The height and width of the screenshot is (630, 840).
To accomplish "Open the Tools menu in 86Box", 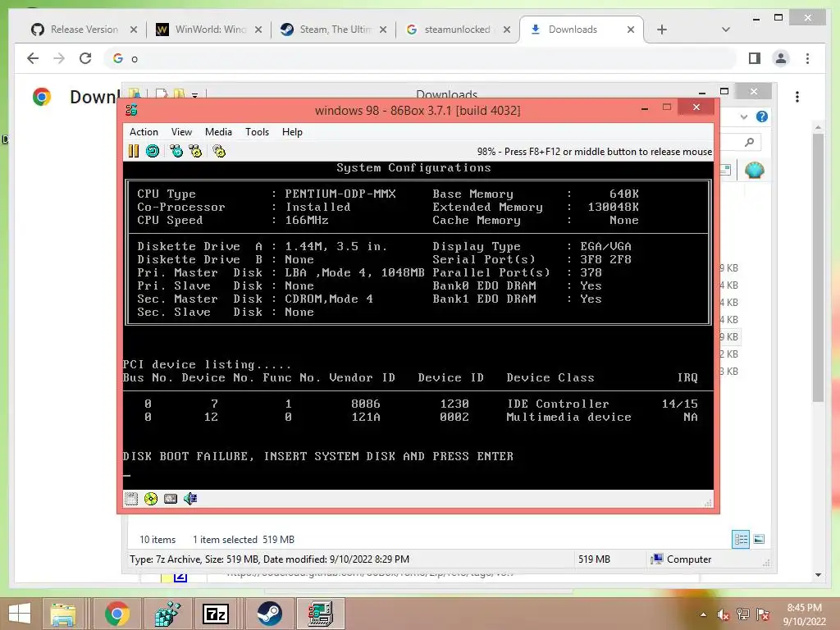I will pos(257,132).
